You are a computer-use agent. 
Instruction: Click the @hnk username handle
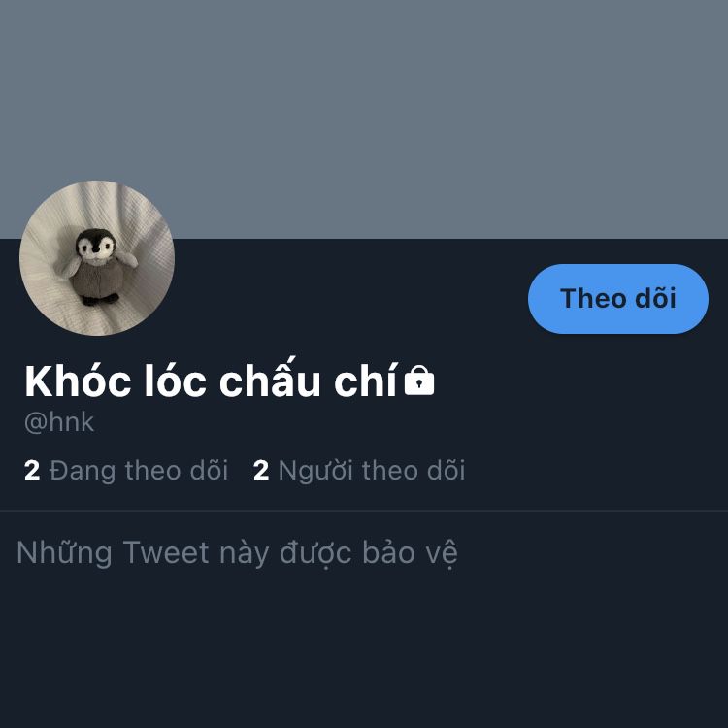[59, 422]
